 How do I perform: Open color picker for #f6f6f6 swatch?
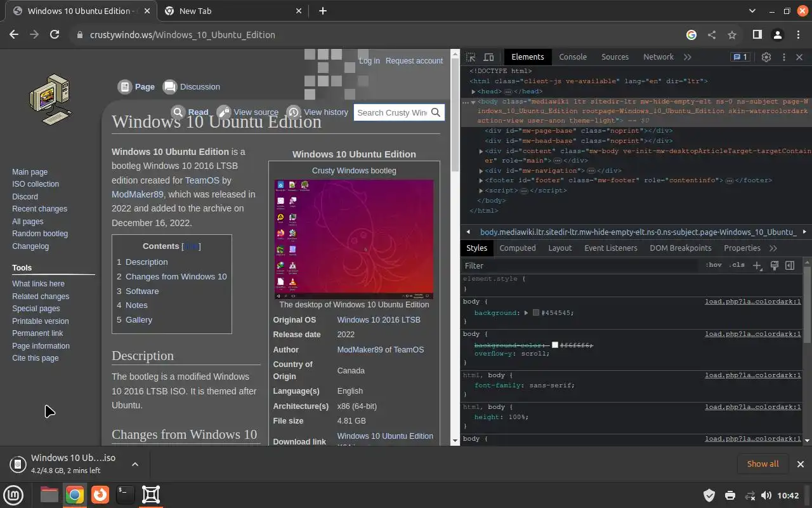coord(555,345)
